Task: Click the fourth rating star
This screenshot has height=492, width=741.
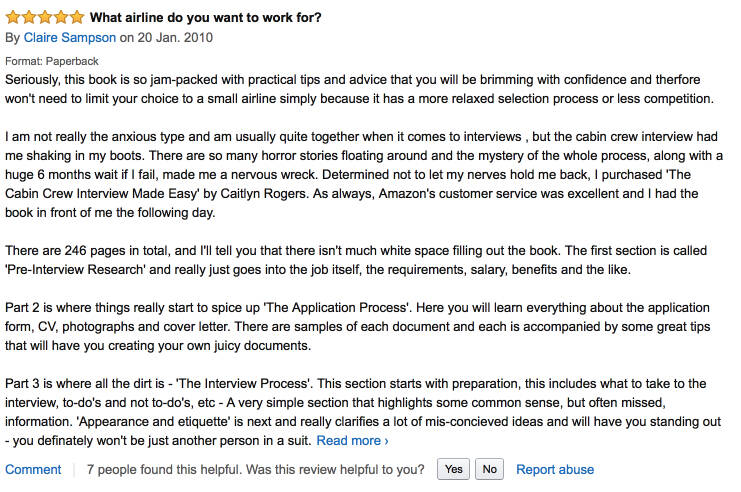Action: click(62, 17)
